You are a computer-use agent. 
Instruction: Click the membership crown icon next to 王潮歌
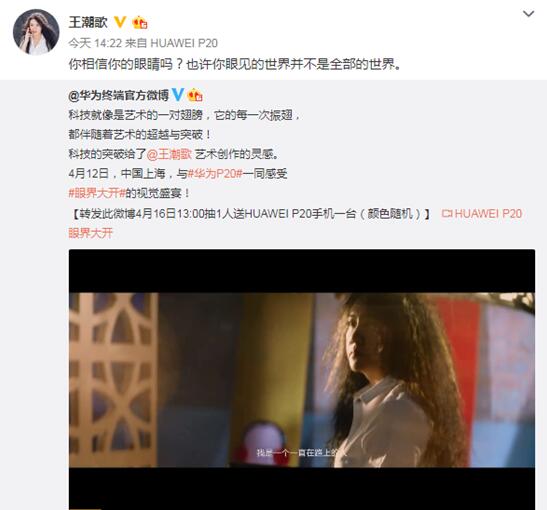point(140,23)
